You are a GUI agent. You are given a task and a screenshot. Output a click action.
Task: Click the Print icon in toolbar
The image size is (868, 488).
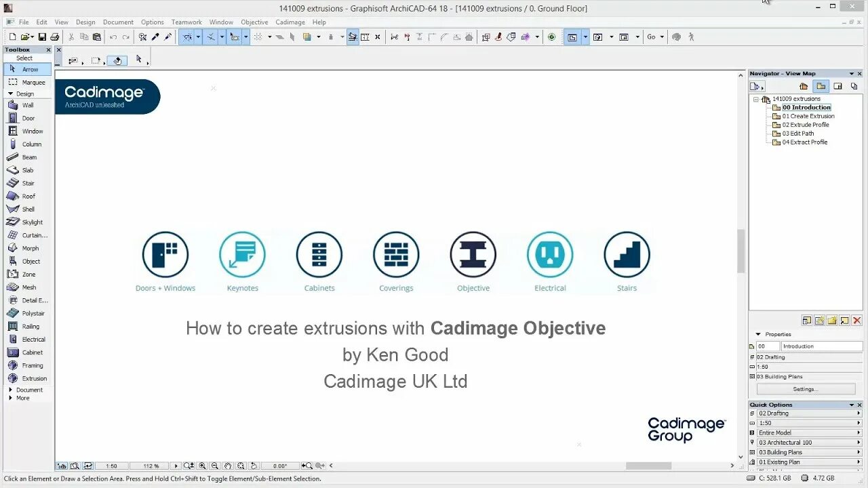click(x=54, y=37)
